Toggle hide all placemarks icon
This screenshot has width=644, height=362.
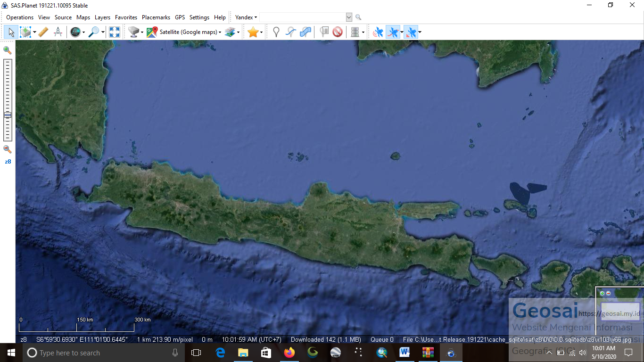pos(337,32)
